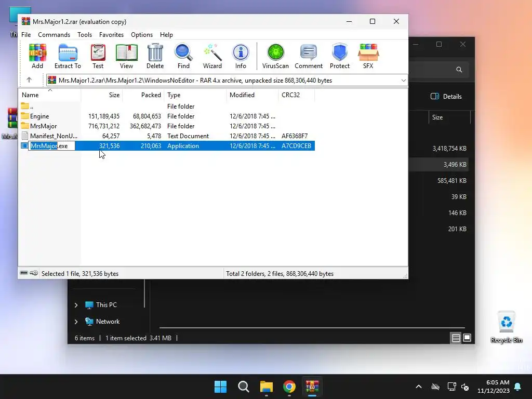Open the address bar path dropdown

coord(403,81)
